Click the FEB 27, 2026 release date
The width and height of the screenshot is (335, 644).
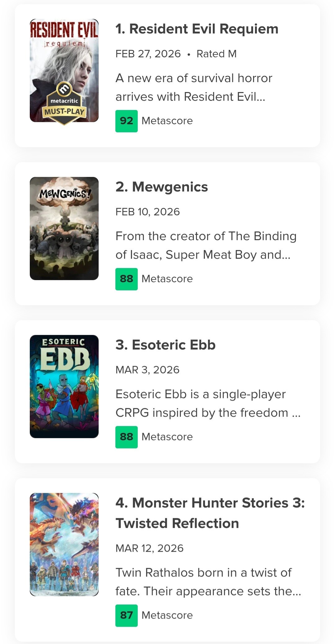click(148, 54)
